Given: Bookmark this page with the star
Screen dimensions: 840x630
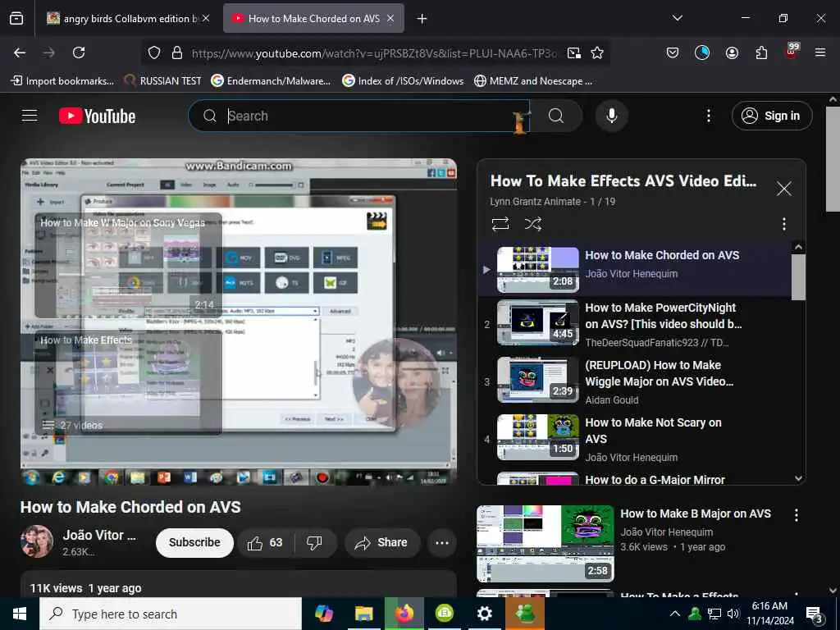Looking at the screenshot, I should click(x=597, y=53).
